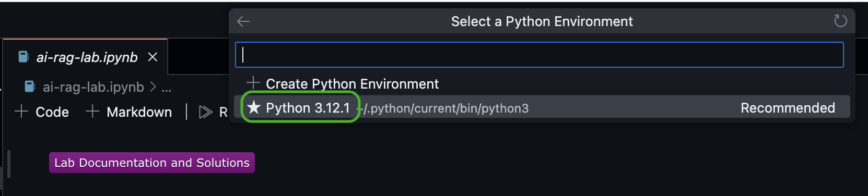Expand the breadcrumb chevron after ai-rag-lab.ipynb
Image resolution: width=868 pixels, height=196 pixels.
point(153,87)
